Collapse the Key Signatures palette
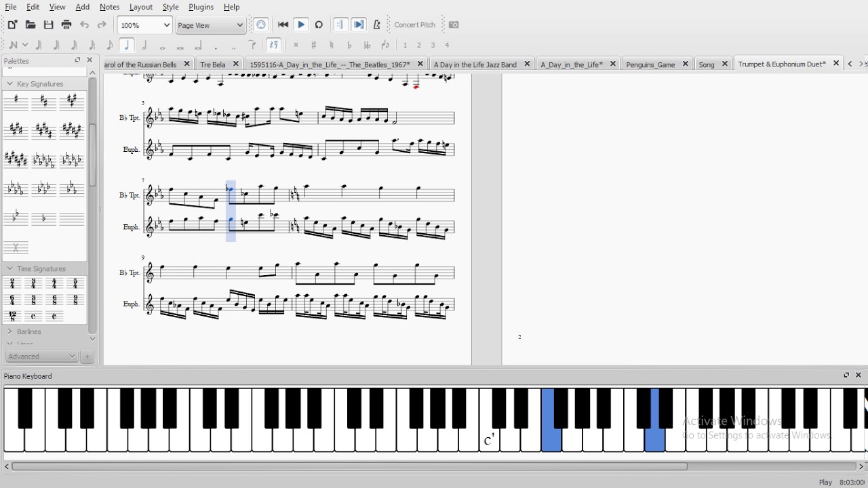 tap(9, 84)
